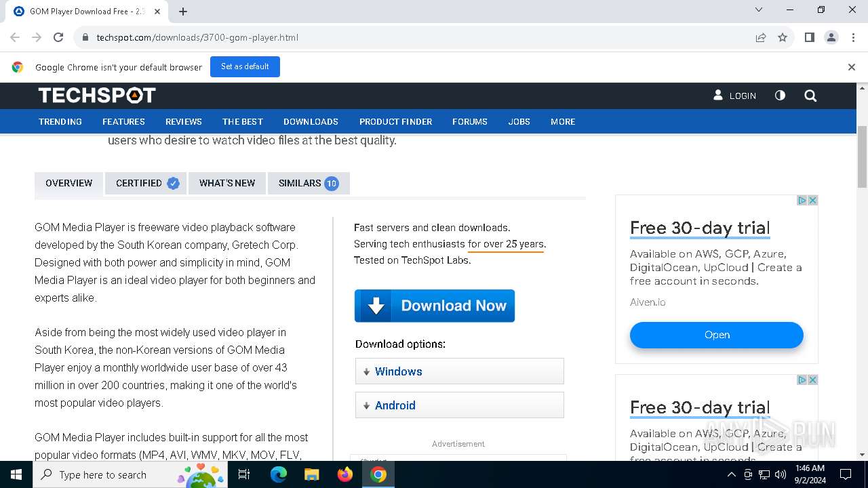The width and height of the screenshot is (868, 488).
Task: Open THE BEST nav item
Action: 243,121
